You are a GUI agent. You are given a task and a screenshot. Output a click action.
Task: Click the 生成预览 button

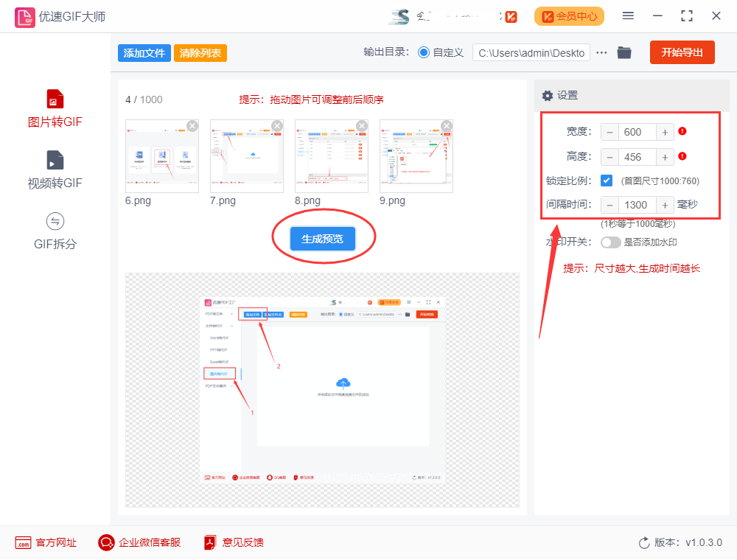coord(323,239)
